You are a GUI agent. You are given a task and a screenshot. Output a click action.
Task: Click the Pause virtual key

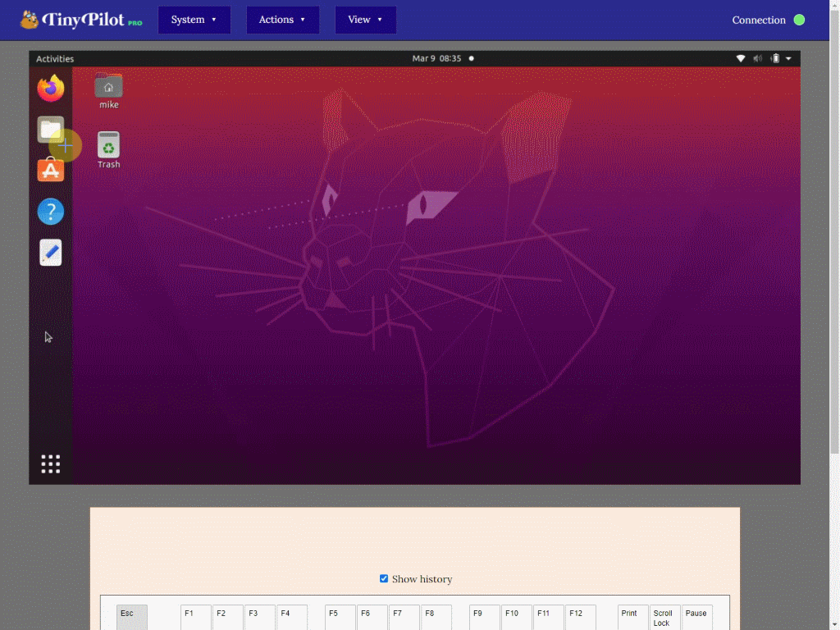pyautogui.click(x=697, y=618)
